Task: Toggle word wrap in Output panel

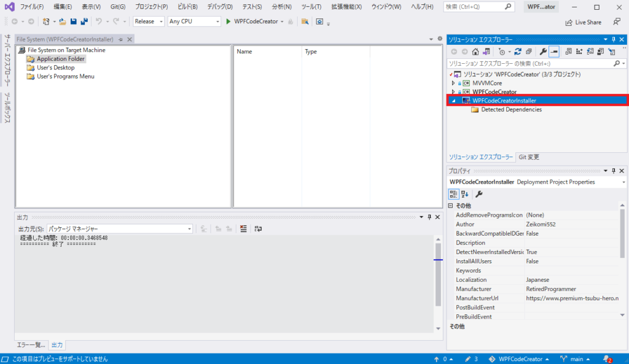Action: coord(259,229)
